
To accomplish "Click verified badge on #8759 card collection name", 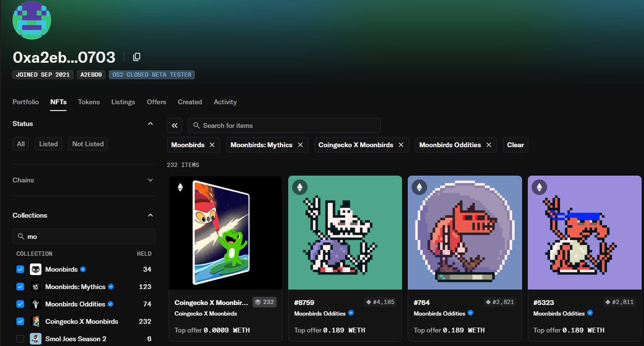I will pyautogui.click(x=351, y=313).
